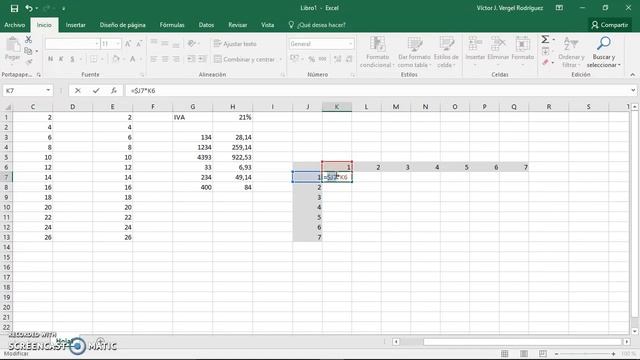Open Dar formato como tabla
The height and width of the screenshot is (360, 640).
(x=414, y=52)
